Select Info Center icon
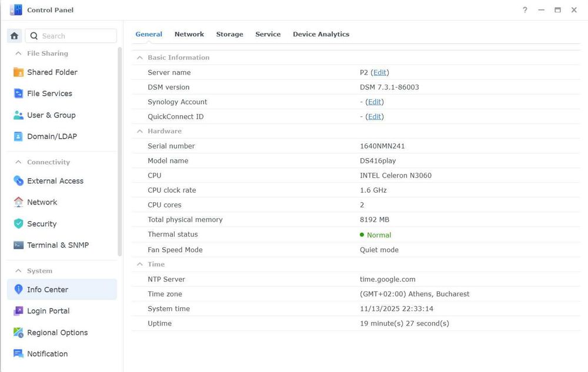 18,289
